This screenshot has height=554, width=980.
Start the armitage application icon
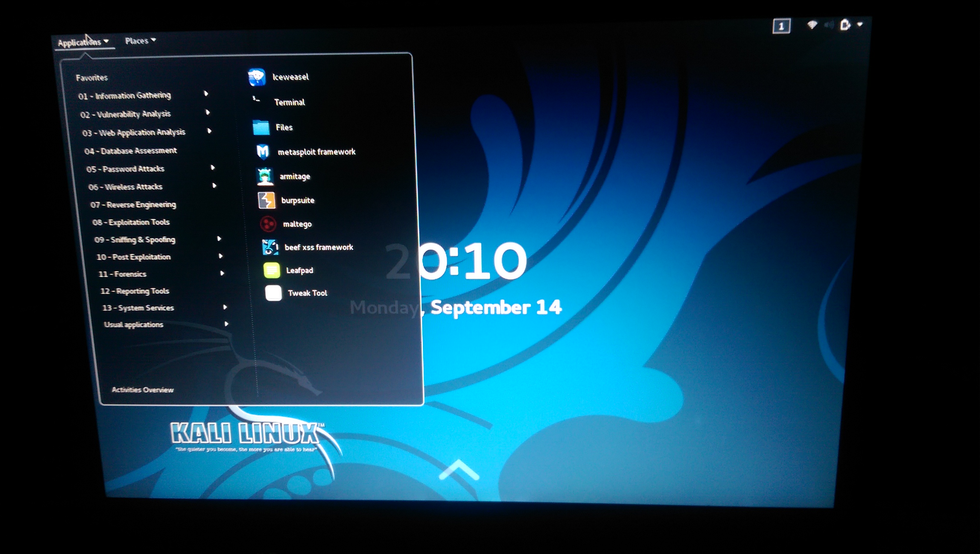click(x=265, y=176)
